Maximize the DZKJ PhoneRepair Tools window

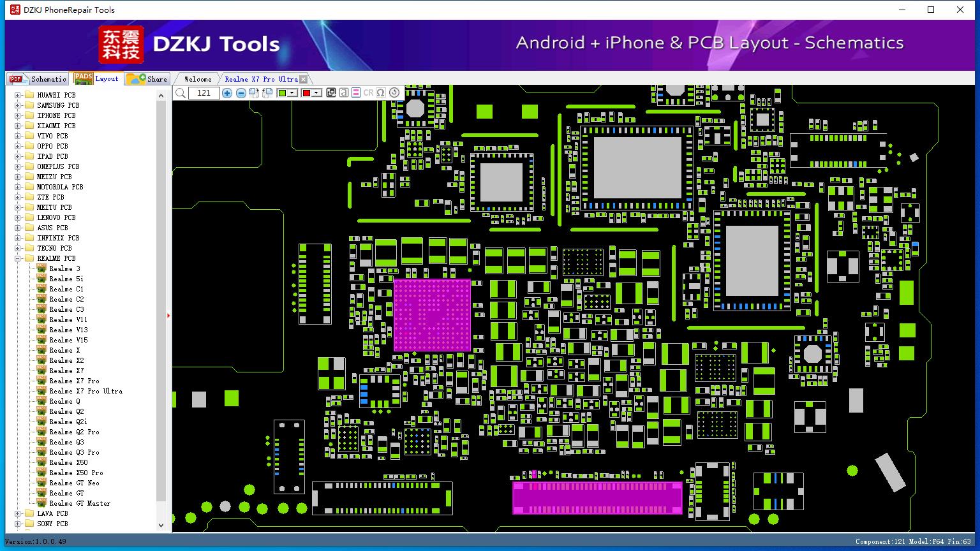pos(931,10)
